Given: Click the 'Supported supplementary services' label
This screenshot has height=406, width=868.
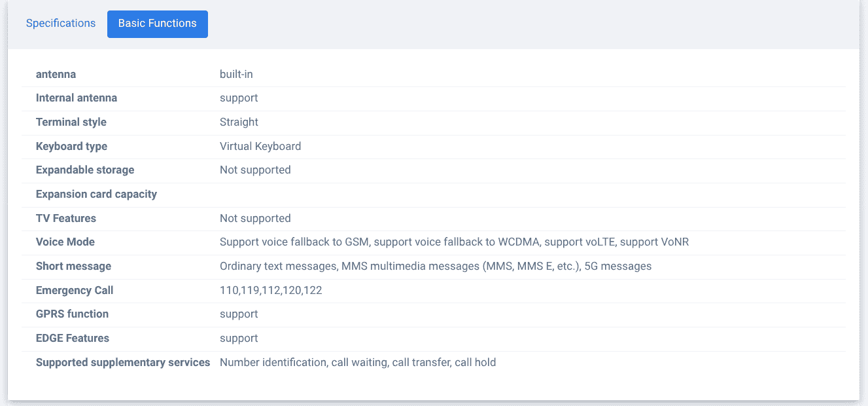Looking at the screenshot, I should click(123, 363).
